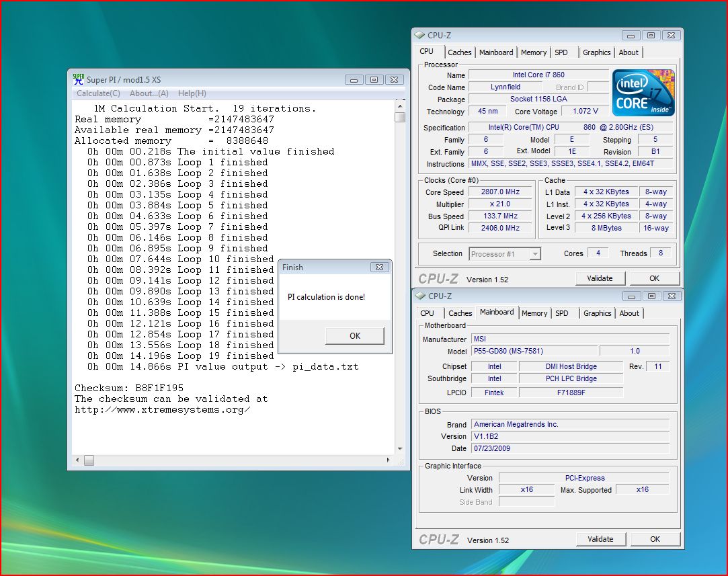Open the Calculate(C) menu
The width and height of the screenshot is (728, 576).
[98, 93]
